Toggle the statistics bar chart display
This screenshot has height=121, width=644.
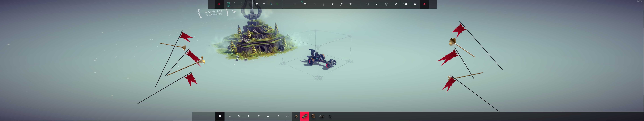pyautogui.click(x=377, y=4)
